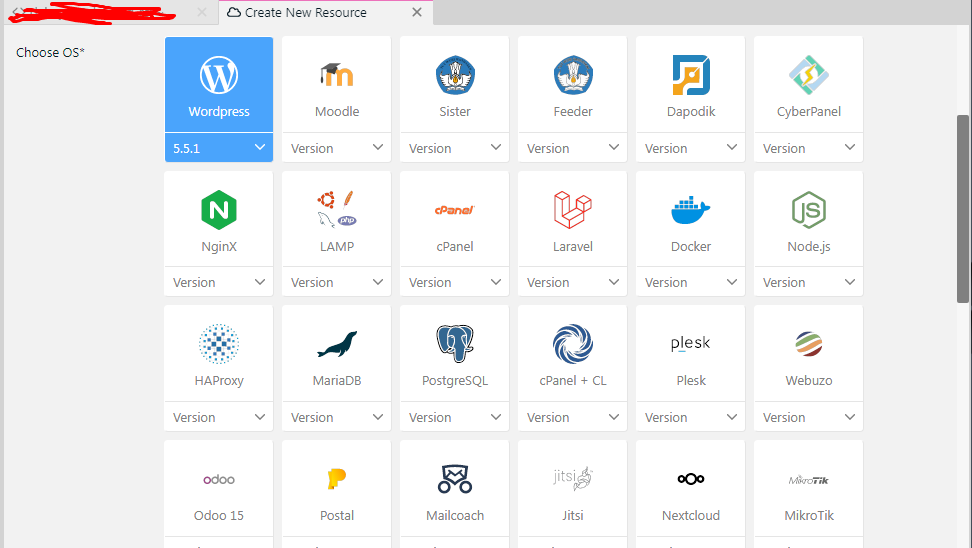Select the Wordpress OS icon
The image size is (972, 548).
tap(219, 76)
